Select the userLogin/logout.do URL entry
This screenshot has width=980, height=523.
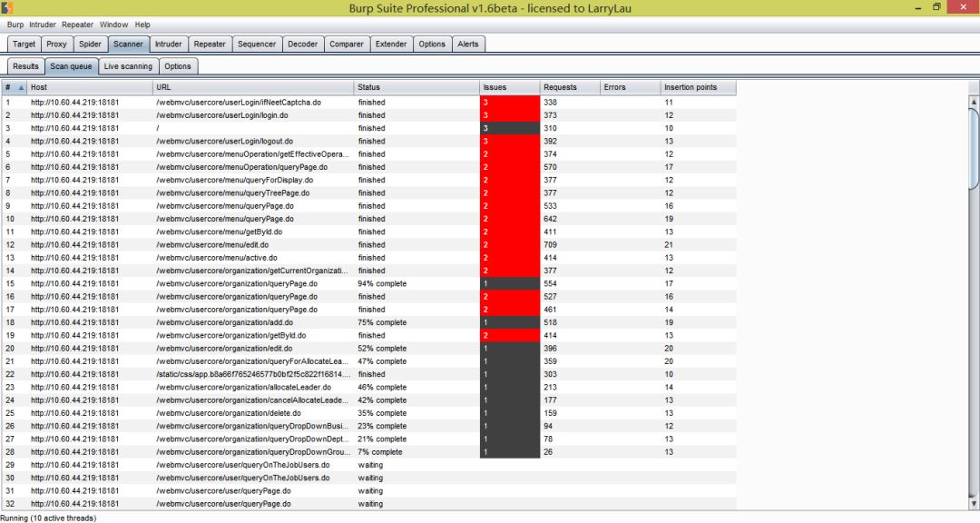(x=224, y=142)
